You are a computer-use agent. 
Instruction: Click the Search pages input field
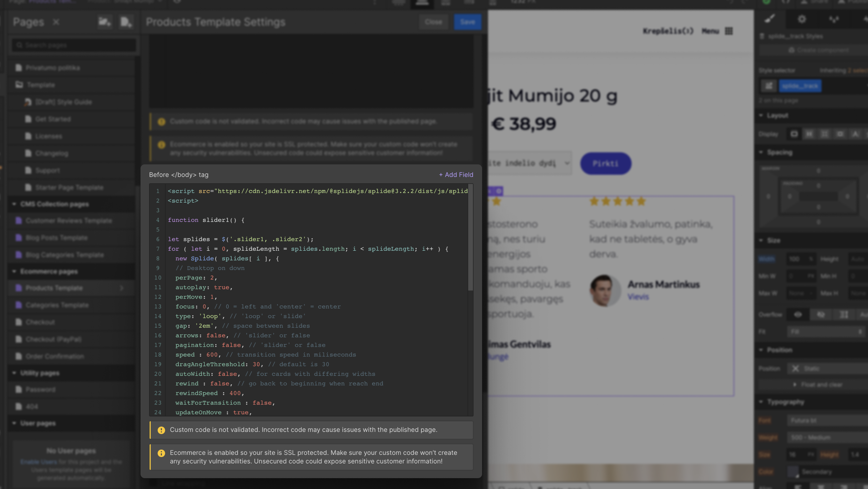click(x=73, y=45)
